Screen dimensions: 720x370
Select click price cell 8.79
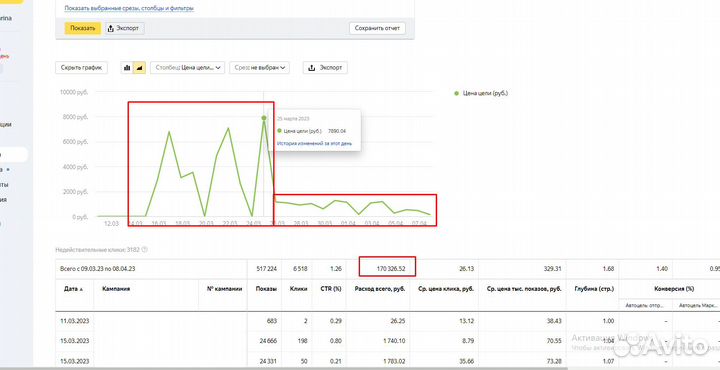click(x=469, y=341)
